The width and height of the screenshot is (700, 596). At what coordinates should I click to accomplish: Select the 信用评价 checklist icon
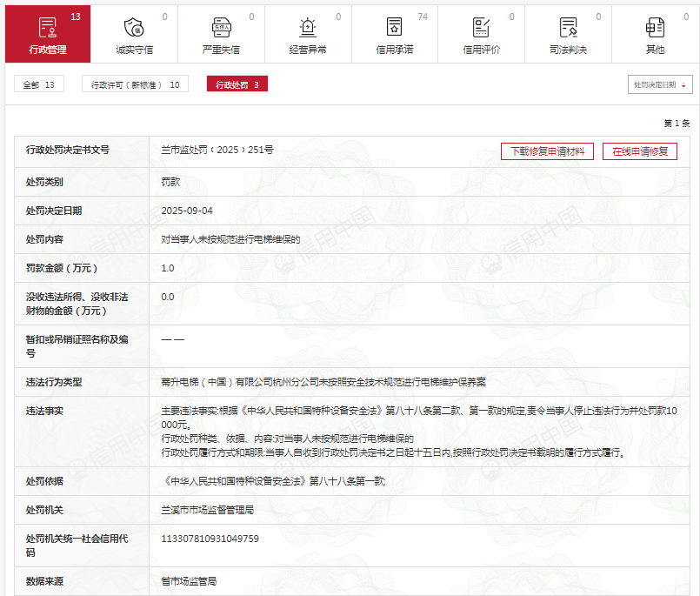(x=481, y=27)
